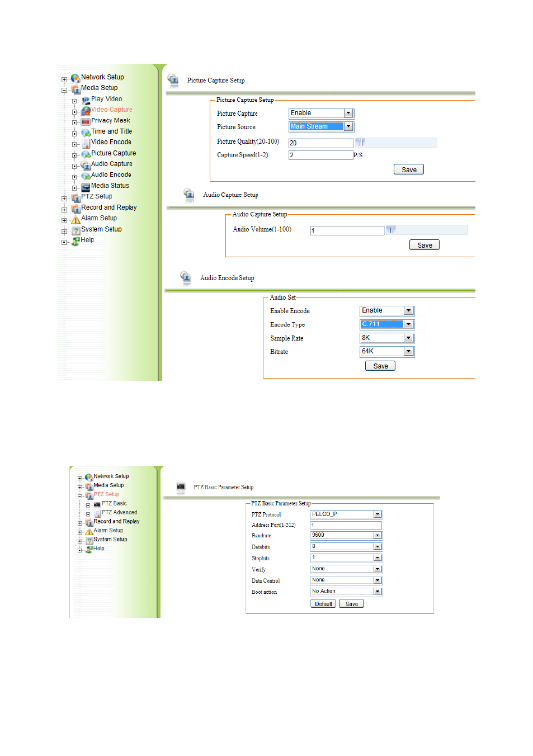Click the PTZ Advanced icon in lower tree

click(x=97, y=513)
